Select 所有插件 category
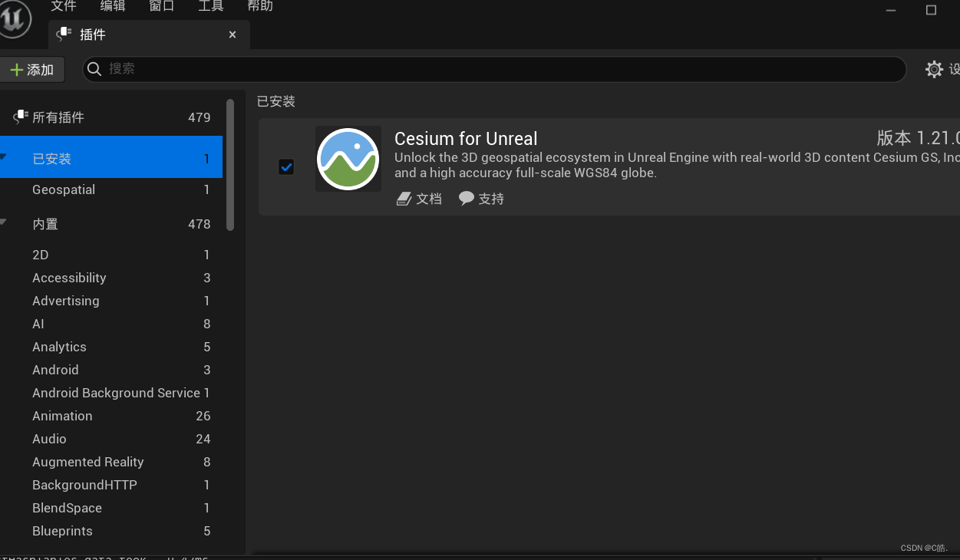 [111, 117]
